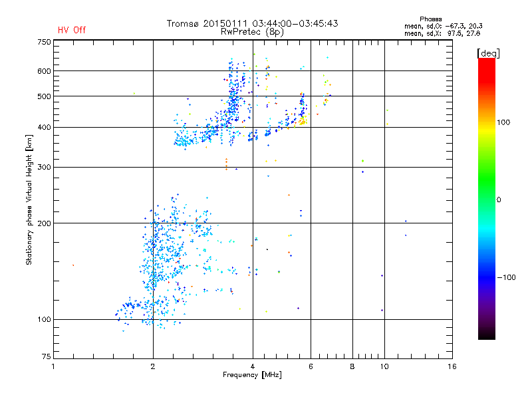This screenshot has height=399, width=532.
Task: Click the y-axis tick label '400'
Action: click(44, 127)
